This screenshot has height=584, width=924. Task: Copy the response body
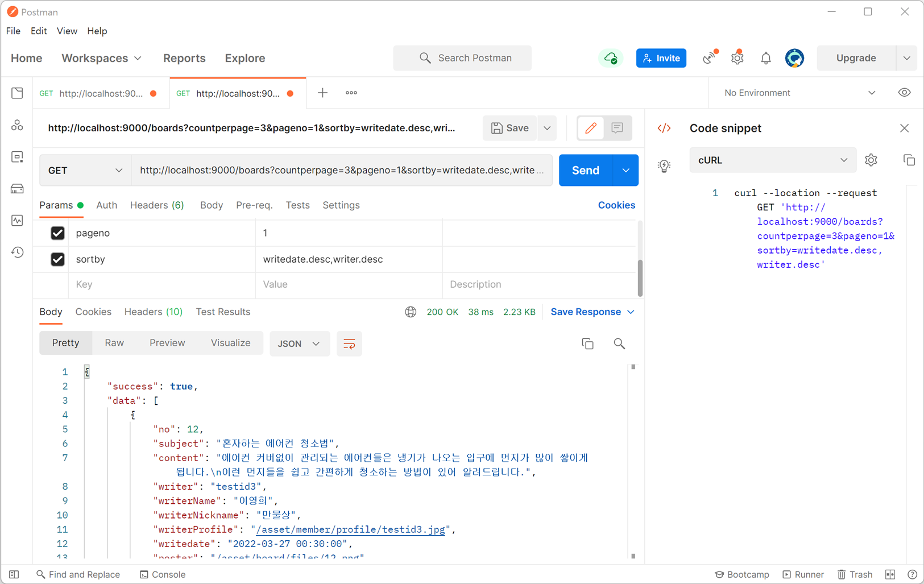pos(588,343)
